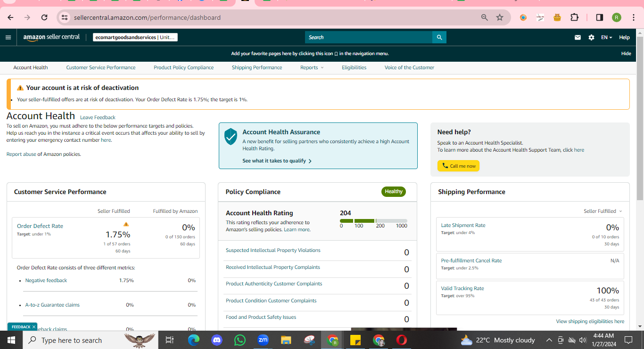644x349 pixels.
Task: Click the Account Health Rating score bar
Action: pyautogui.click(x=373, y=221)
